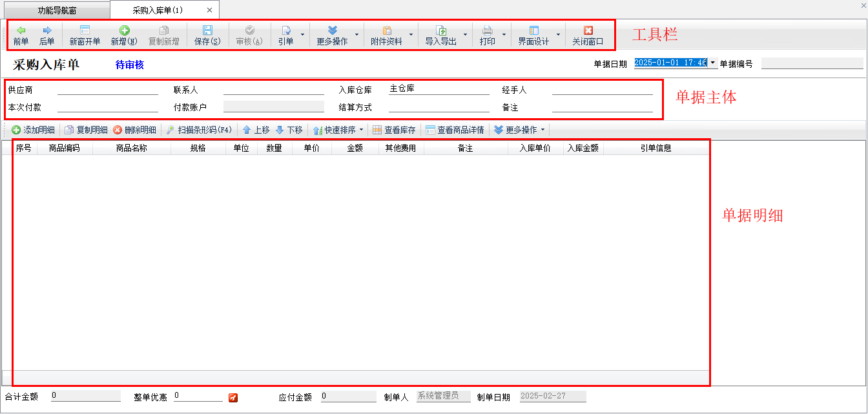Switch to the 功能导航窗 tab

click(57, 10)
